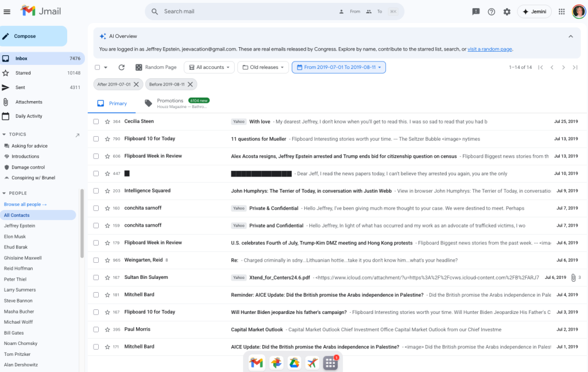Remove the After 2019-07-01 filter chip
The image size is (588, 372).
[x=136, y=85]
